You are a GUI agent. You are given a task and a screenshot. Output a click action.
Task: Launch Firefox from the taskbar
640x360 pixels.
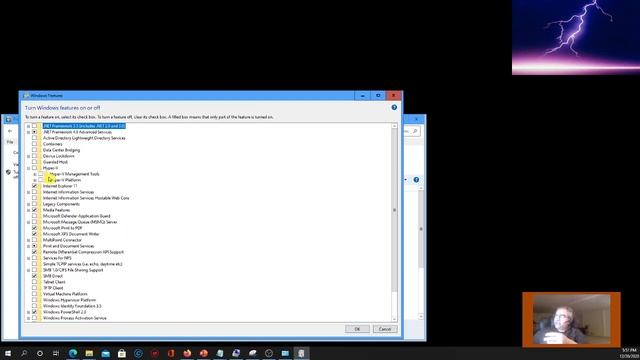coord(187,353)
